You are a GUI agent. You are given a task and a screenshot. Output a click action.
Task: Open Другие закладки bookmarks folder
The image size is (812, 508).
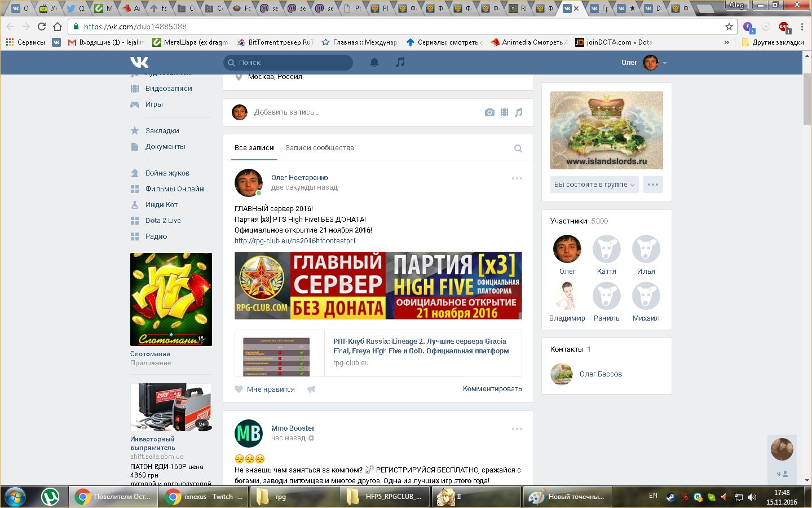773,42
